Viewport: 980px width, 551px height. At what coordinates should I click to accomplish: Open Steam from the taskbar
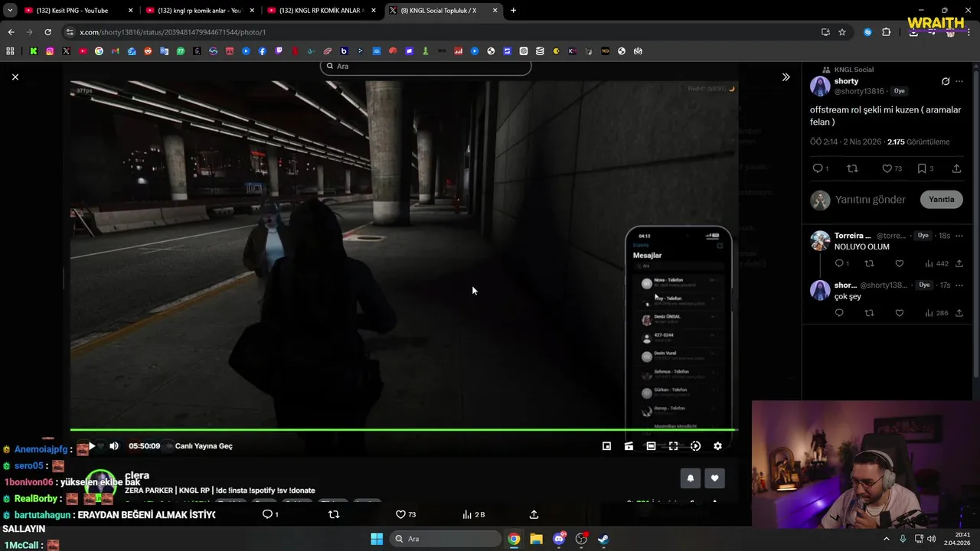(603, 539)
